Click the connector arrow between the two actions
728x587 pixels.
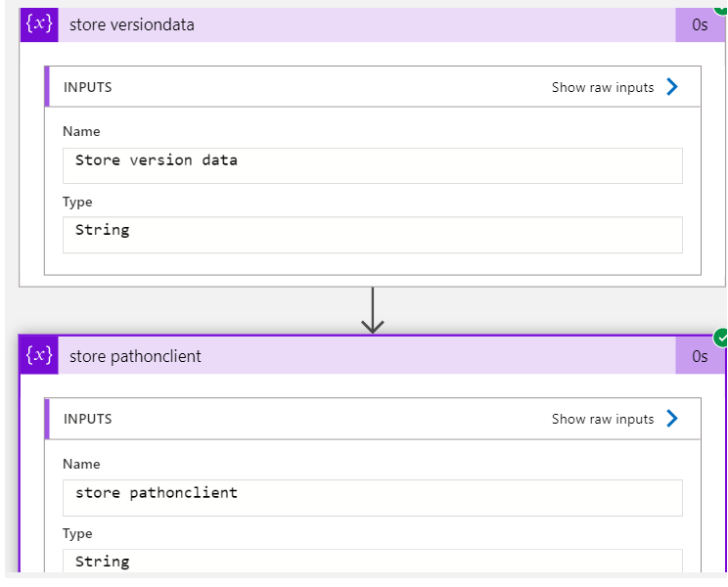tap(373, 310)
